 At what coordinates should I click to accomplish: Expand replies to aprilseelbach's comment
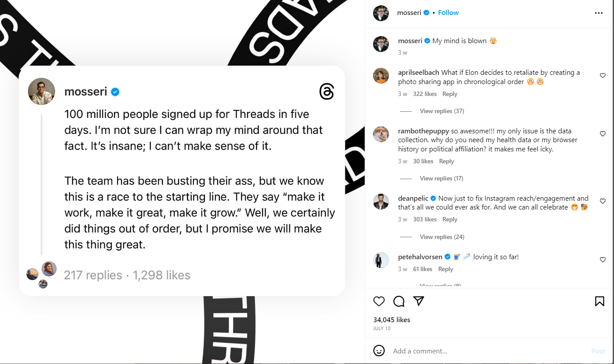[442, 111]
